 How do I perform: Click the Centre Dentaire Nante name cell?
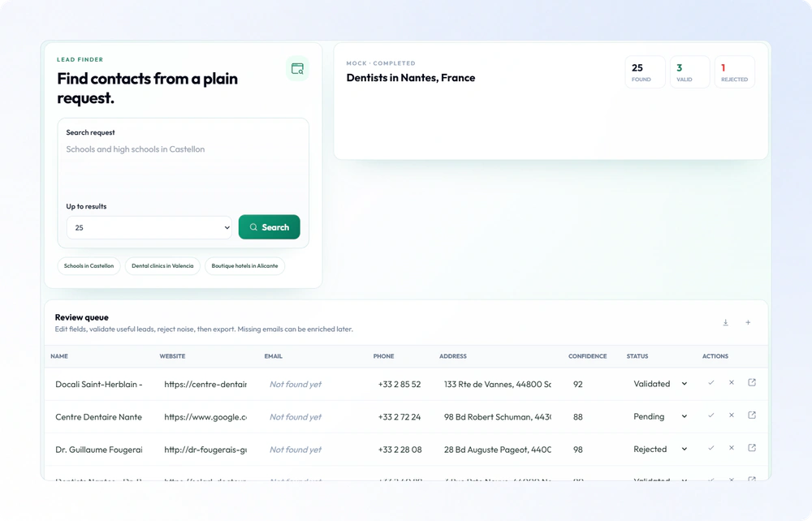pos(98,417)
